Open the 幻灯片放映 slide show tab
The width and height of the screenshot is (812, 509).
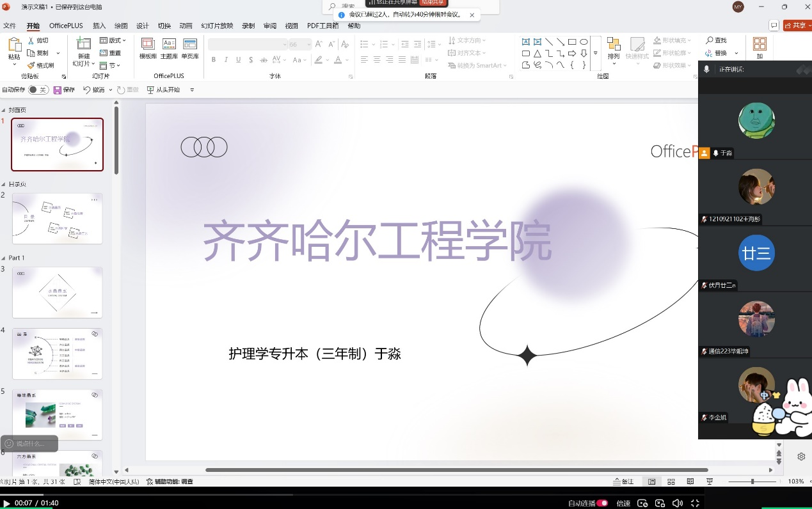pyautogui.click(x=217, y=26)
